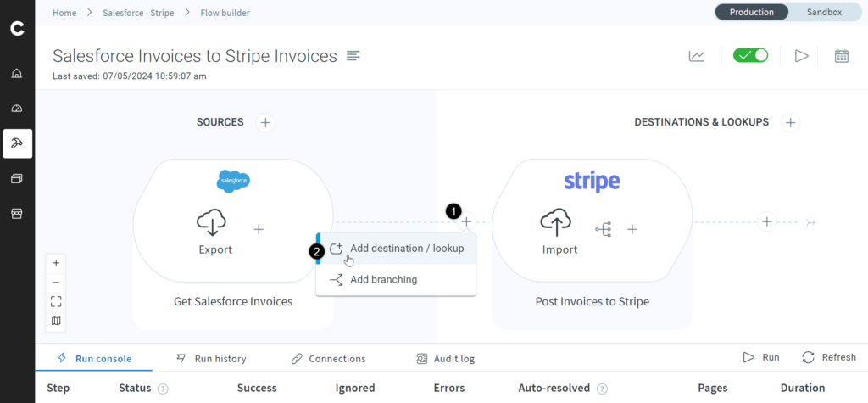868x403 pixels.
Task: Toggle the canvas mini map icon
Action: 56,321
